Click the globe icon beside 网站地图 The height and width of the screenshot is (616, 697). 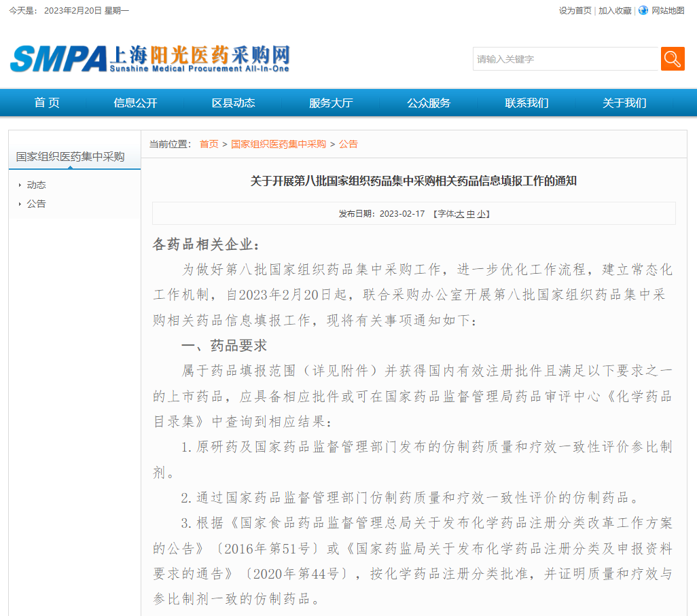[x=643, y=10]
